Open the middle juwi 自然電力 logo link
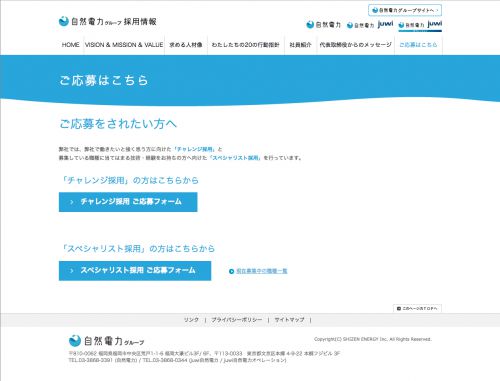This screenshot has width=500, height=381. click(x=370, y=25)
